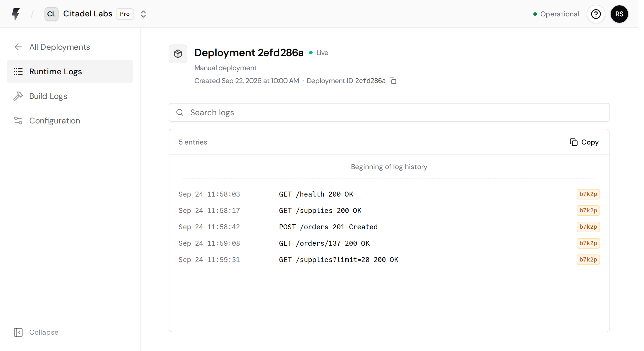Click timestamp Sep 24 11:58:42
The image size is (644, 351).
point(209,227)
